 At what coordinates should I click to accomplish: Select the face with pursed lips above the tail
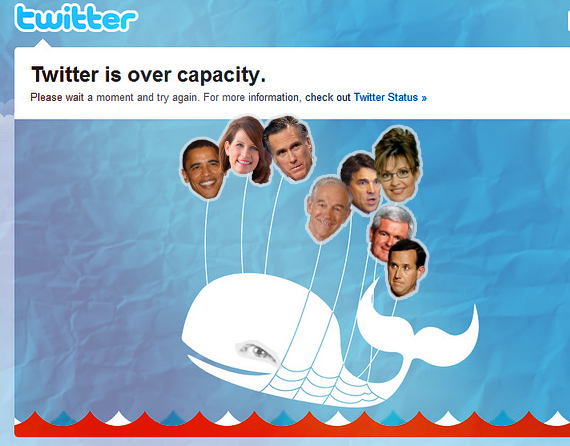406,268
